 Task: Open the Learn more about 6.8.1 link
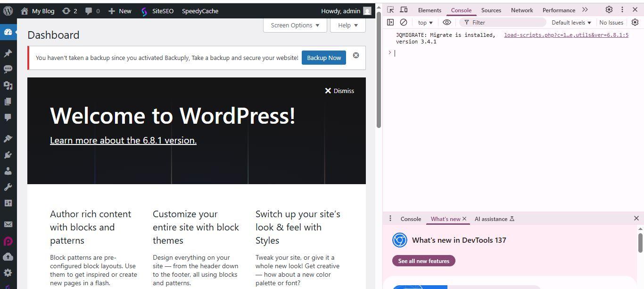point(123,140)
